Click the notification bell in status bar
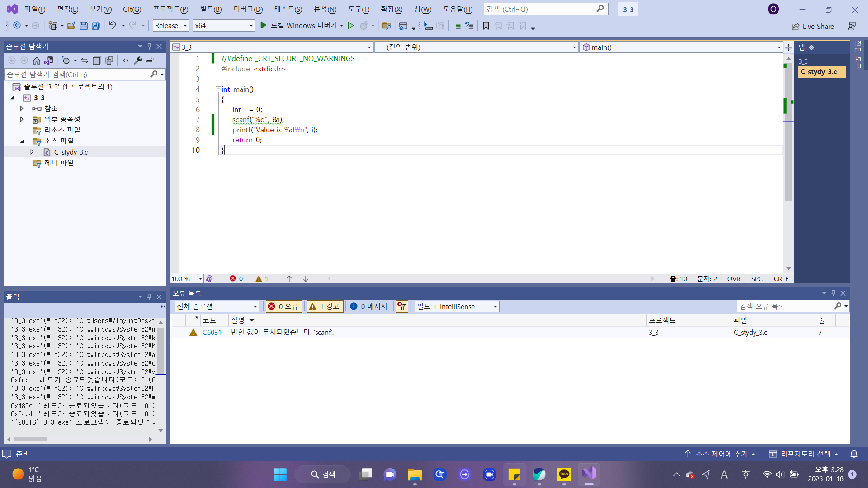Viewport: 868px width, 488px height. [x=854, y=454]
